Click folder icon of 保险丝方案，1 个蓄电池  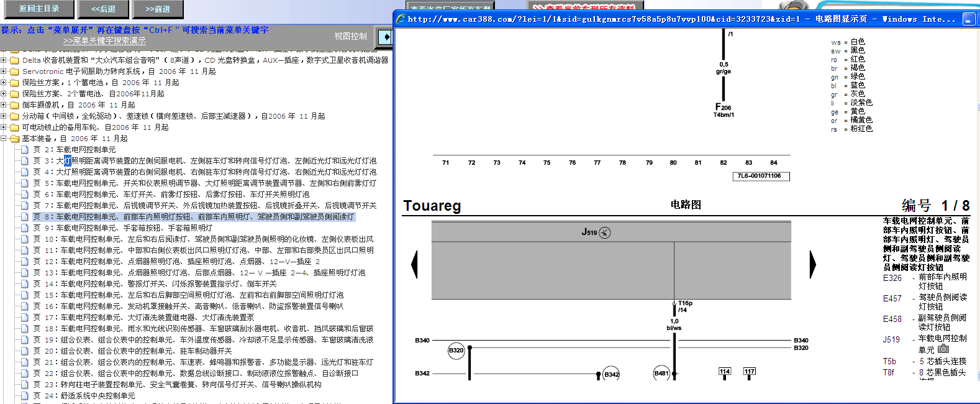pyautogui.click(x=15, y=83)
